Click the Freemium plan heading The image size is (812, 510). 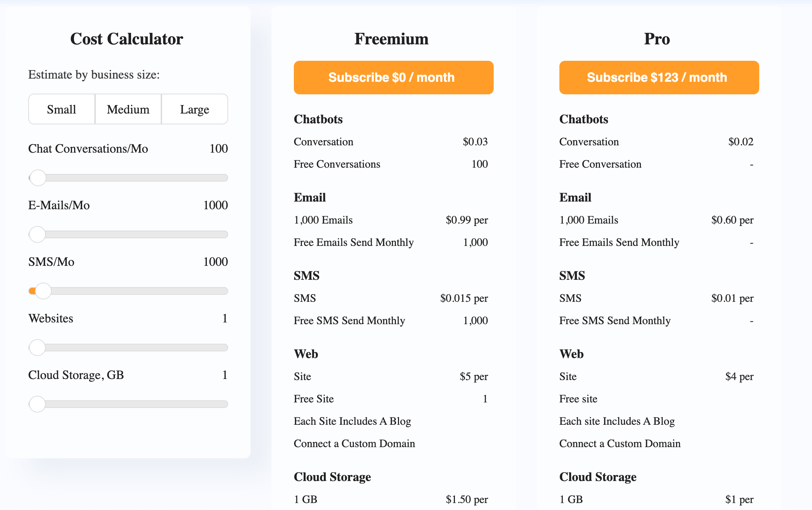click(x=391, y=39)
